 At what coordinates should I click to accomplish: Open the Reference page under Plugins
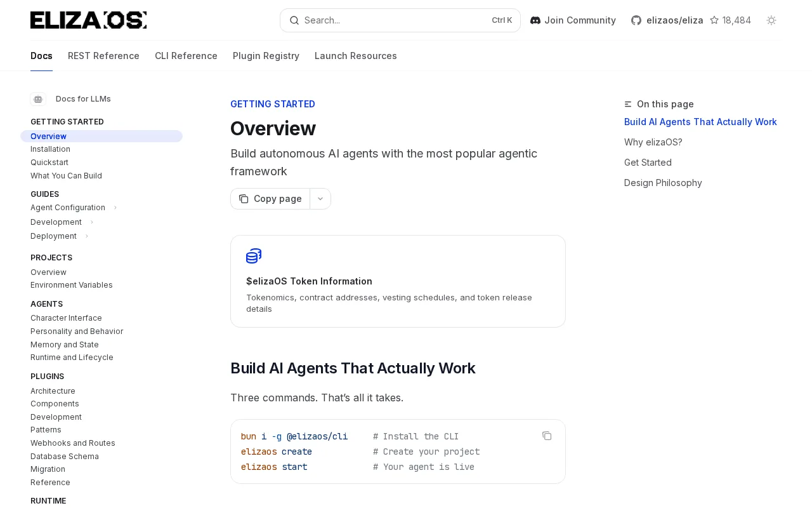click(x=50, y=483)
